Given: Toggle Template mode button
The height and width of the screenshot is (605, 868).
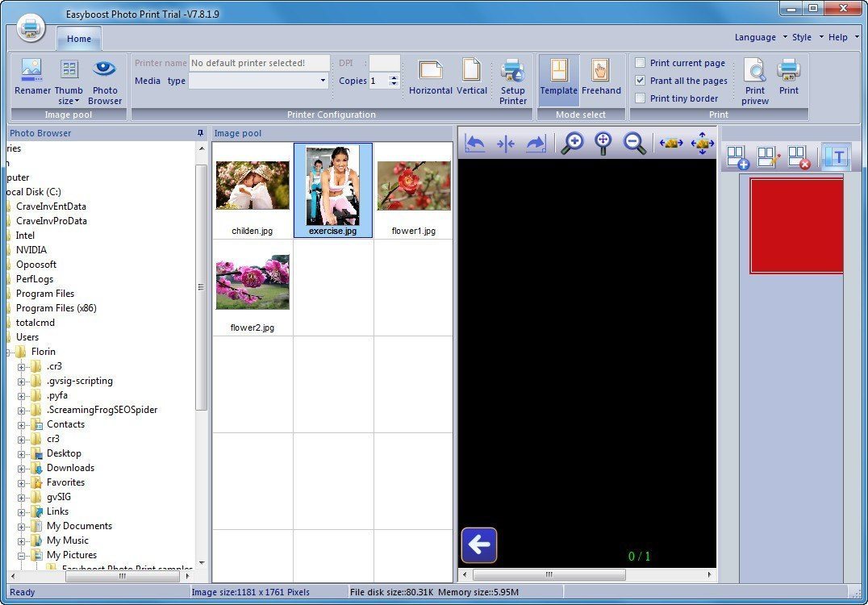Looking at the screenshot, I should [558, 77].
